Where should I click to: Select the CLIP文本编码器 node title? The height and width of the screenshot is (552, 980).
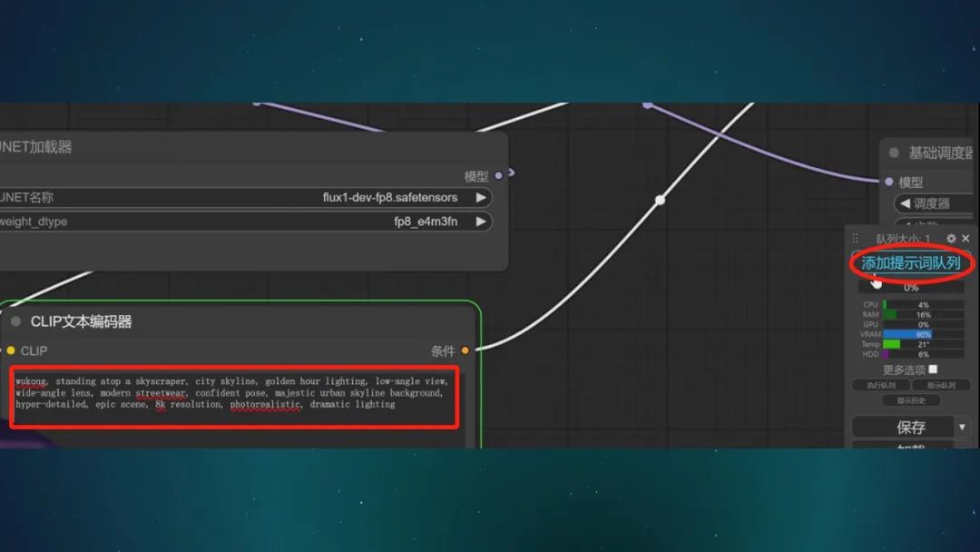tap(82, 322)
